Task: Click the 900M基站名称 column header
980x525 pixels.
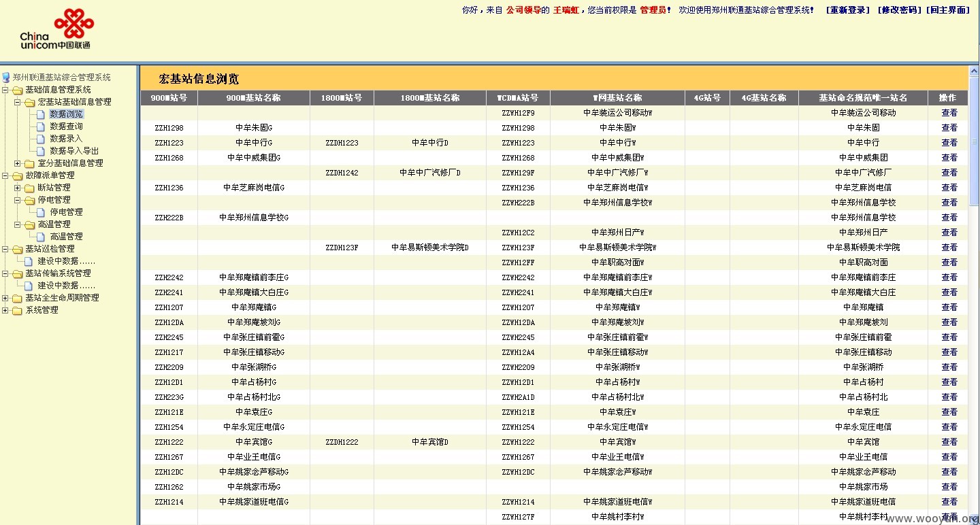Action: pyautogui.click(x=253, y=98)
